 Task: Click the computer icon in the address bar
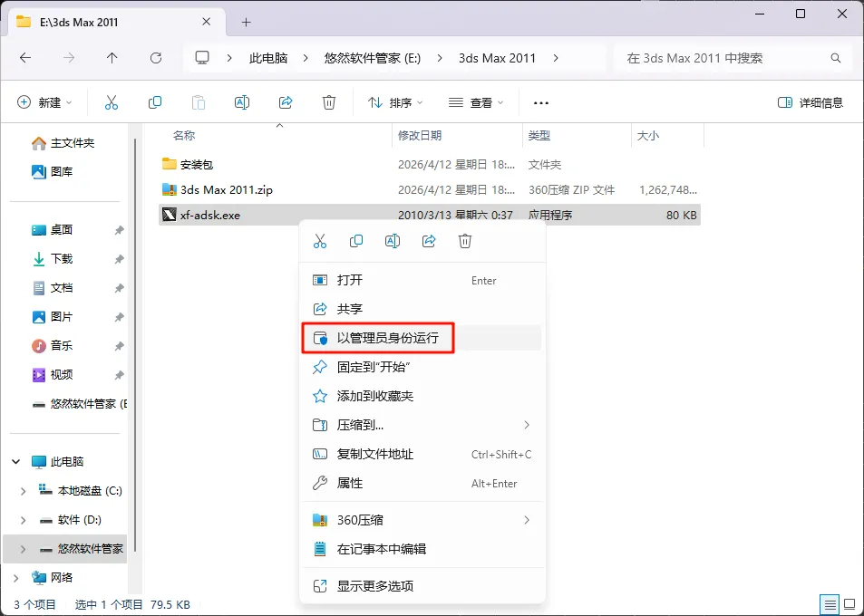pyautogui.click(x=203, y=58)
